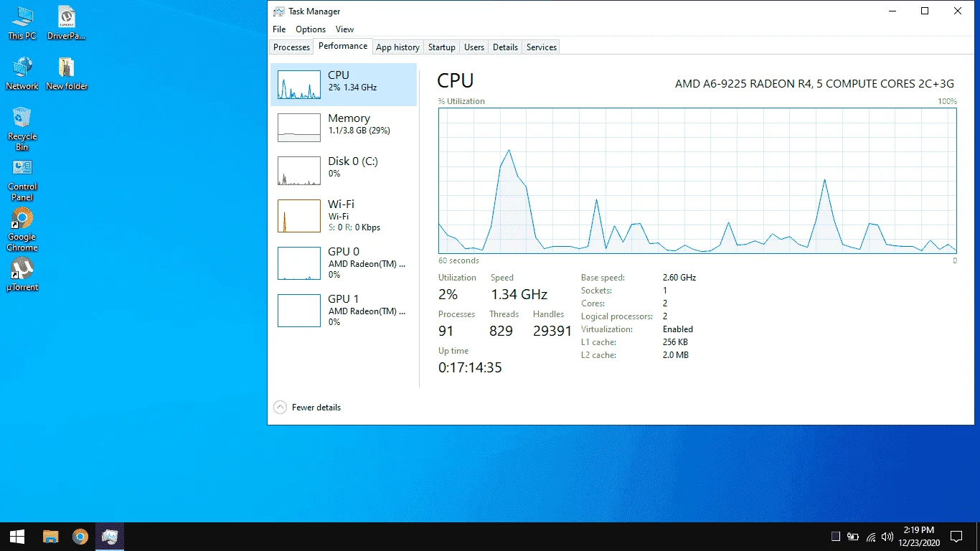
Task: Open the This PC desktop icon
Action: click(22, 23)
